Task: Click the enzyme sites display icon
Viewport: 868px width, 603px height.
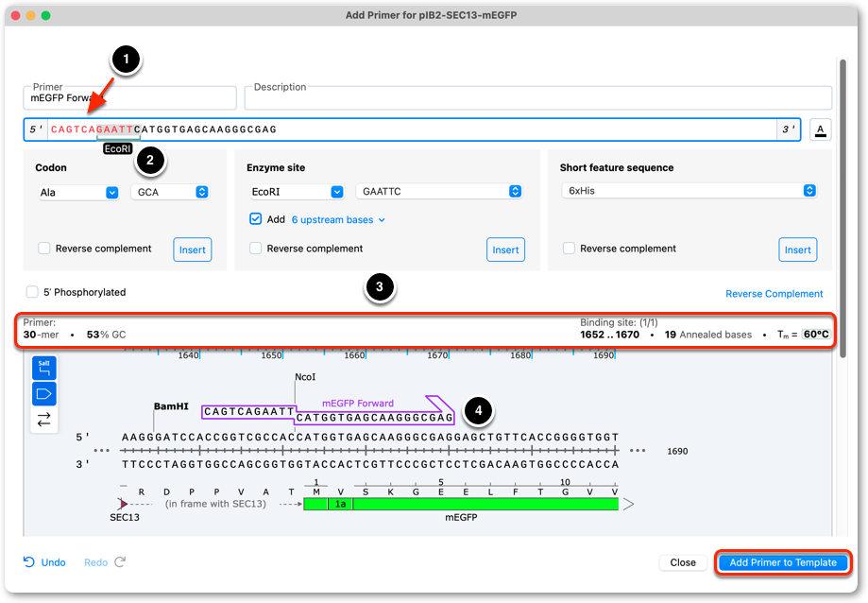Action: click(x=44, y=368)
